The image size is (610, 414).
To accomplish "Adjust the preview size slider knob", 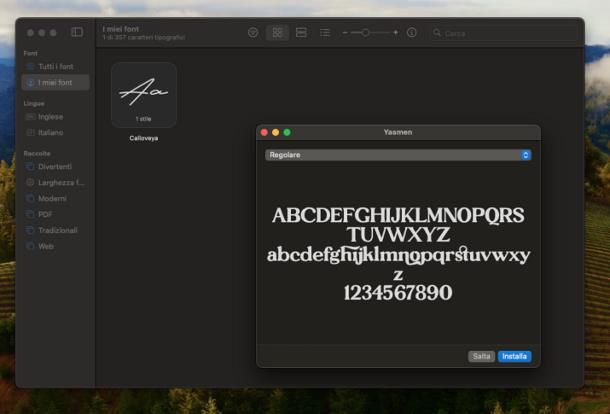I will 366,33.
